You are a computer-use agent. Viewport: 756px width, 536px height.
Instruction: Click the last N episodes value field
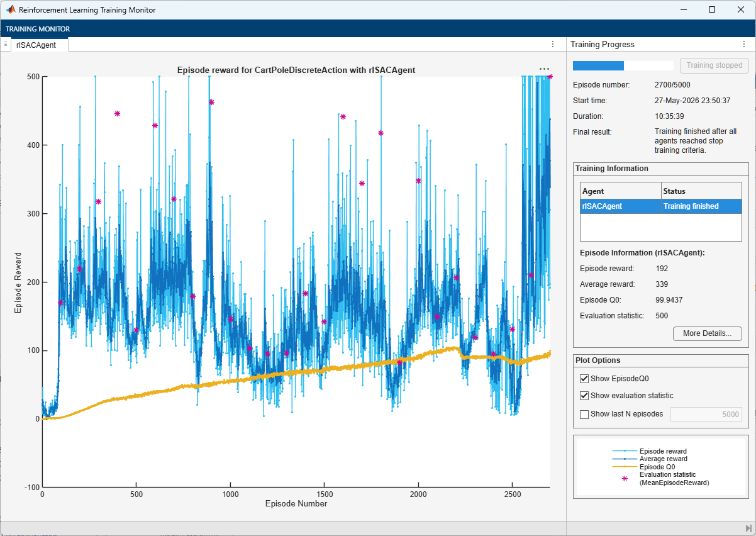tap(706, 414)
